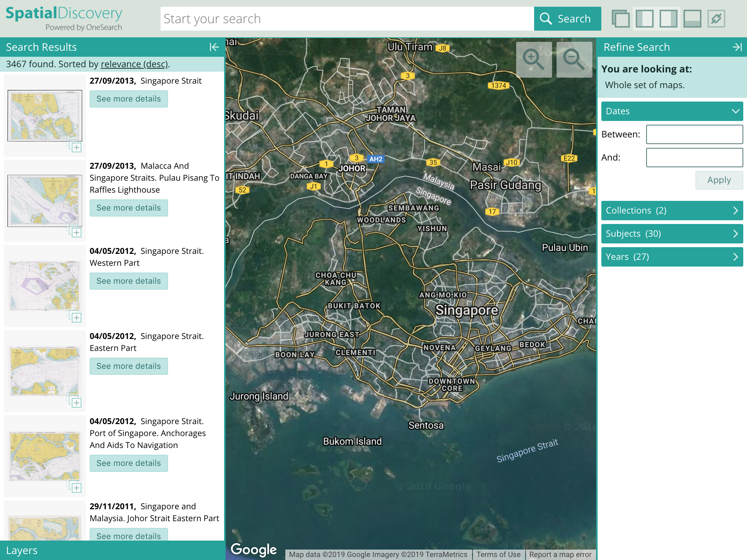Click the Google logo on the map
The height and width of the screenshot is (560, 747).
point(254,549)
